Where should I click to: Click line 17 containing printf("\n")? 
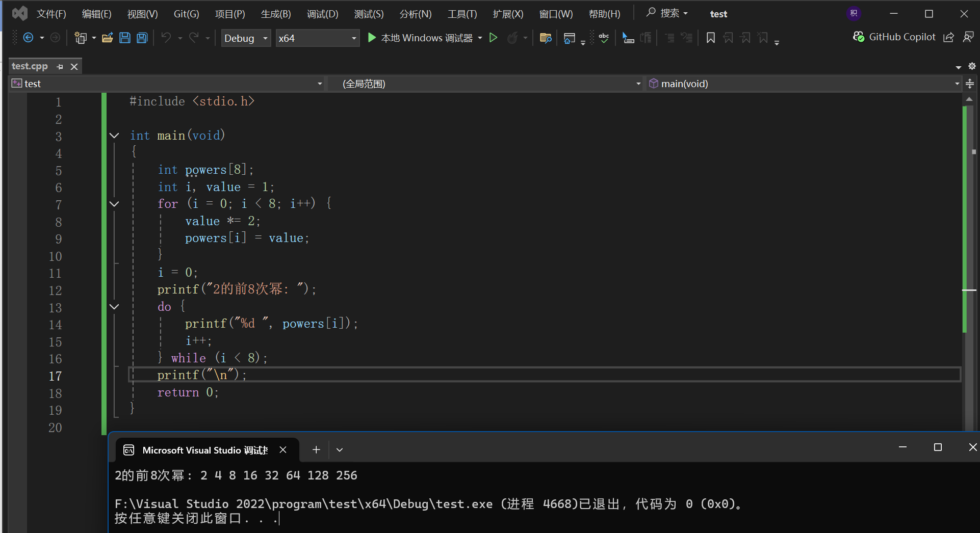point(545,375)
